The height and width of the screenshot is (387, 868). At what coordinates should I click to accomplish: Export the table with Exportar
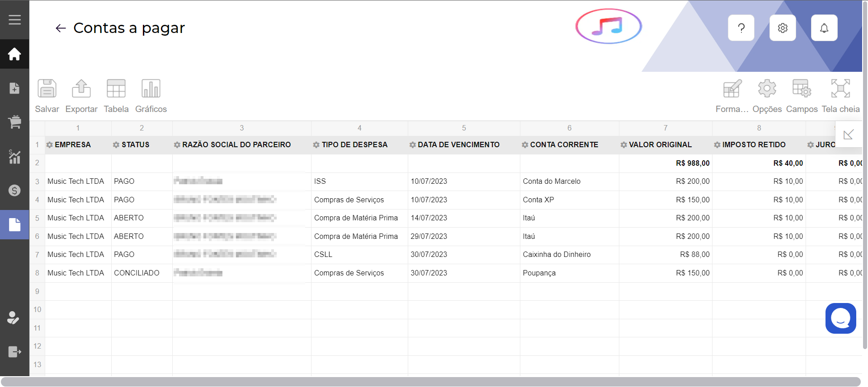coord(81,89)
